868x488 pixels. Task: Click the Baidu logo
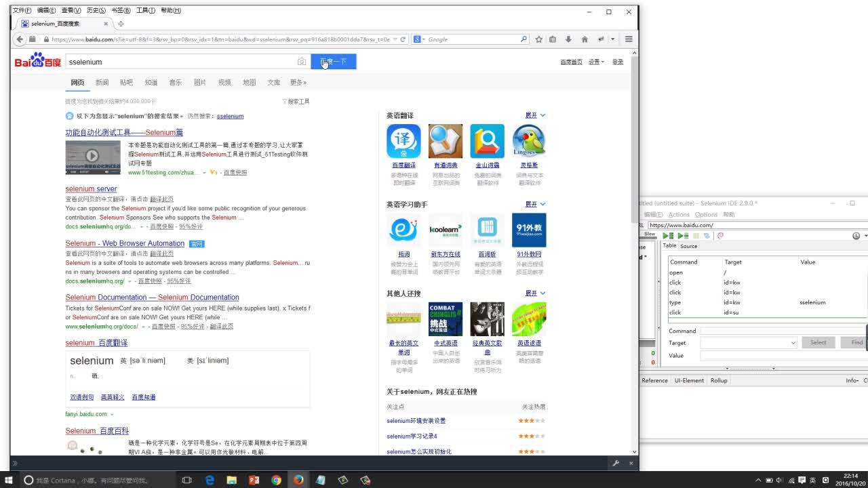point(38,61)
